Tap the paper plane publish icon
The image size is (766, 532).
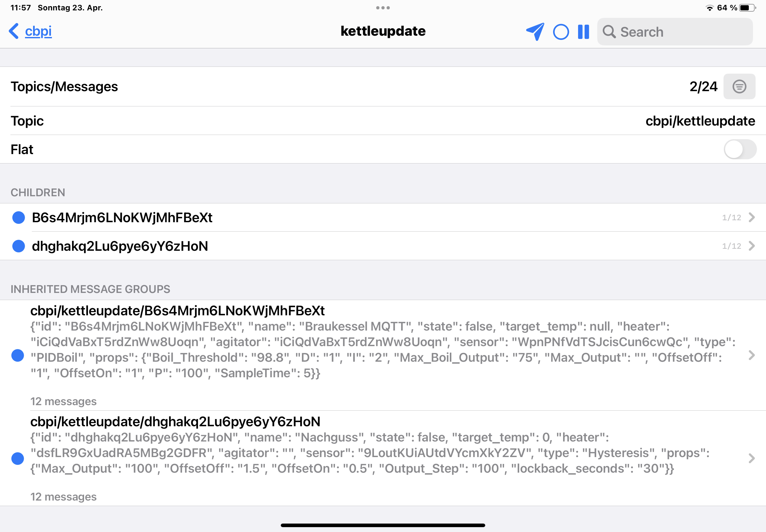coord(535,32)
